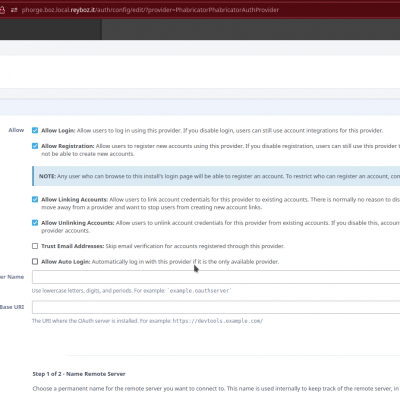Uncheck the Allow Linking Accounts checkbox
This screenshot has height=400, width=400.
tap(35, 199)
